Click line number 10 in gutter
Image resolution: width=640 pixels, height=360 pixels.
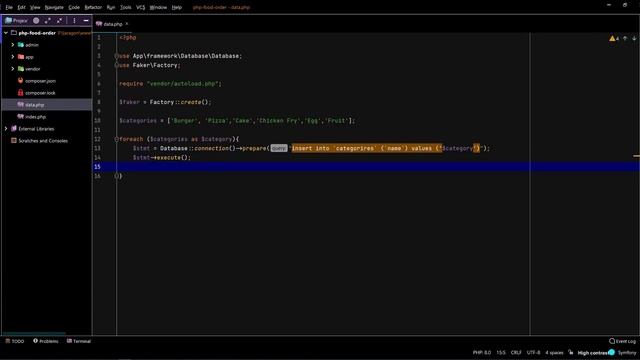pos(98,121)
